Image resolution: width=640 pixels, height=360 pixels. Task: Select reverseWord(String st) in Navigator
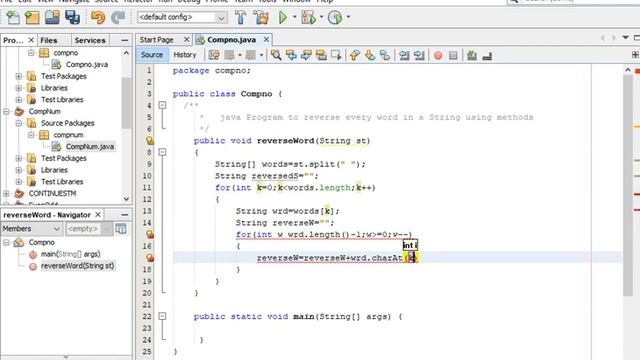pos(77,266)
